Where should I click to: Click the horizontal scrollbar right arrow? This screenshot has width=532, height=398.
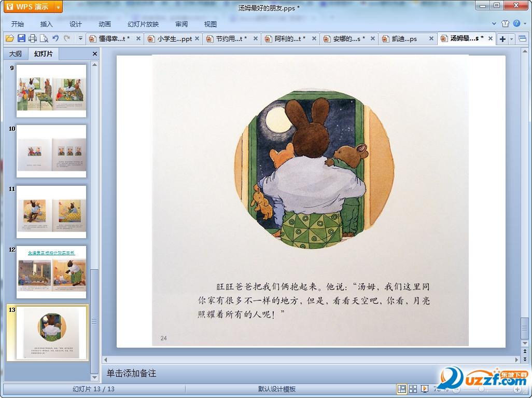pyautogui.click(x=517, y=359)
